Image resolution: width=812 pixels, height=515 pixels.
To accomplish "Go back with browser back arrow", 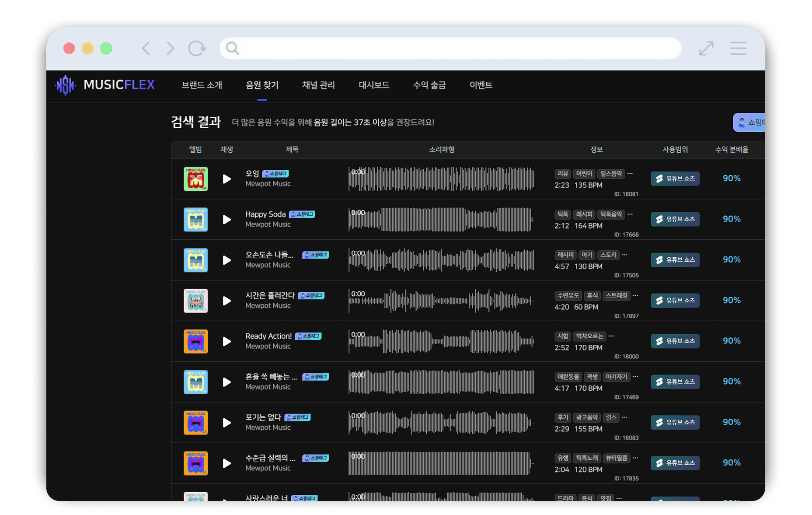I will click(x=146, y=48).
